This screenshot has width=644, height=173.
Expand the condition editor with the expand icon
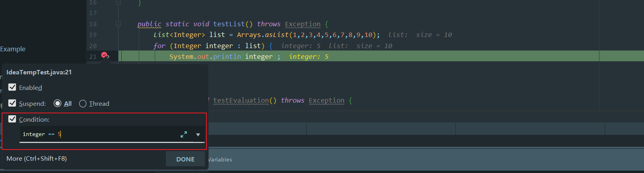[x=184, y=135]
